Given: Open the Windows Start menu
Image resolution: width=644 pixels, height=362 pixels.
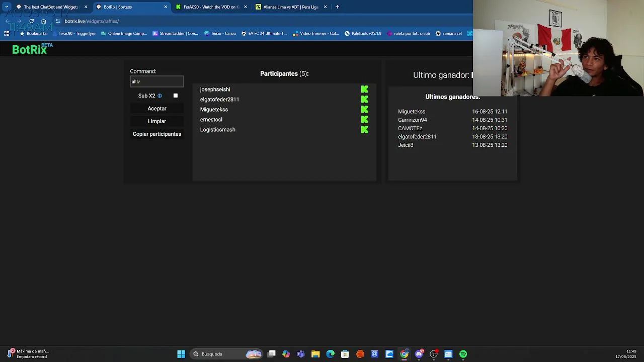Looking at the screenshot, I should [x=181, y=354].
